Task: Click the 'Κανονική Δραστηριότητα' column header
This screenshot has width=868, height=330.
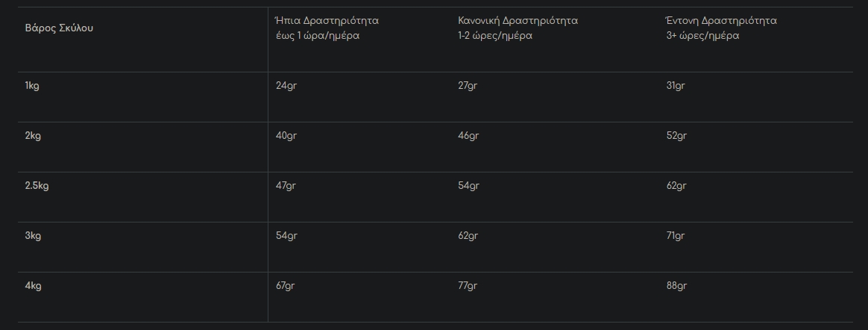Action: point(518,21)
